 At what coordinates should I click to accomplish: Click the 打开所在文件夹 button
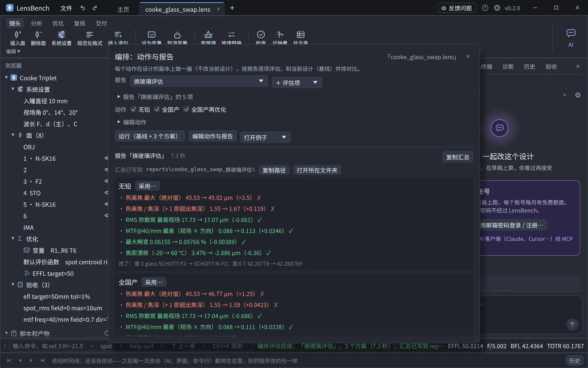pos(317,170)
